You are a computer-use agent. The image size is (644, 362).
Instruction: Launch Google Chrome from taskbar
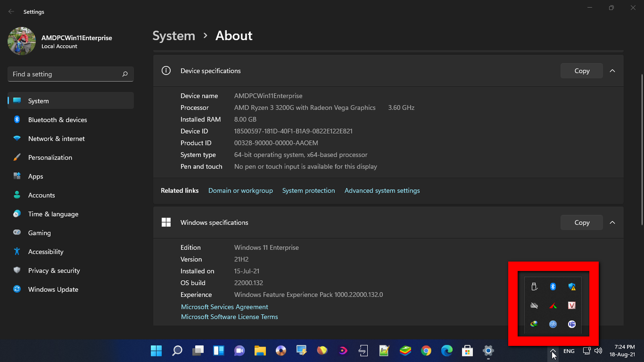(426, 350)
